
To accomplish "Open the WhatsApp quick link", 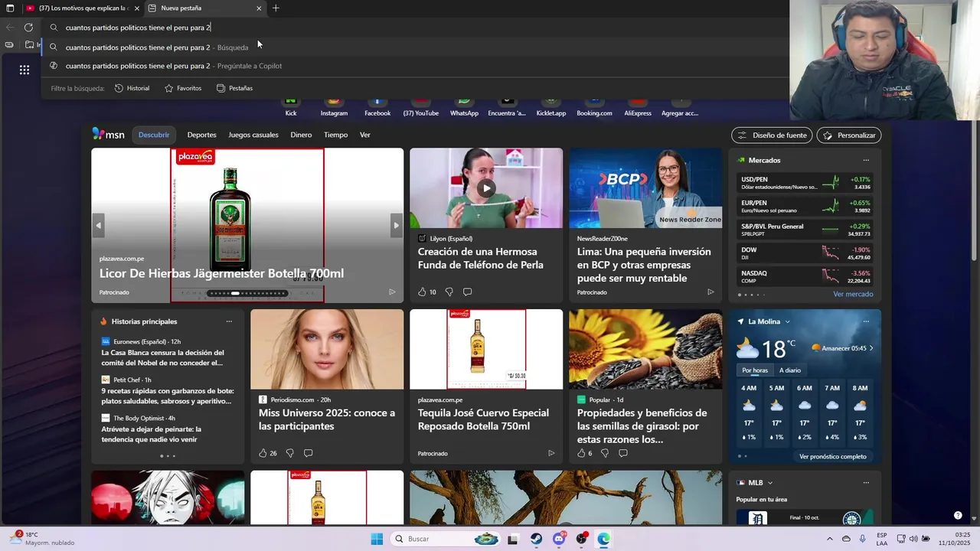I will [464, 107].
